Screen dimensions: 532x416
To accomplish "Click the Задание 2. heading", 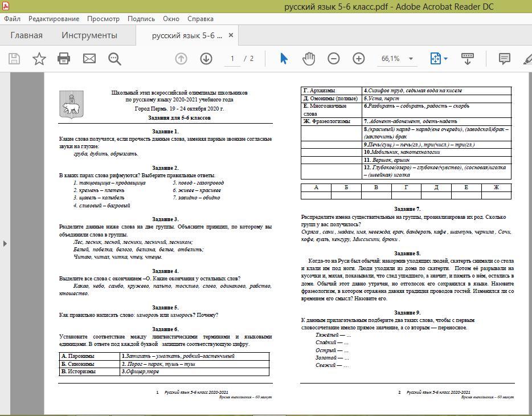I will pyautogui.click(x=165, y=168).
